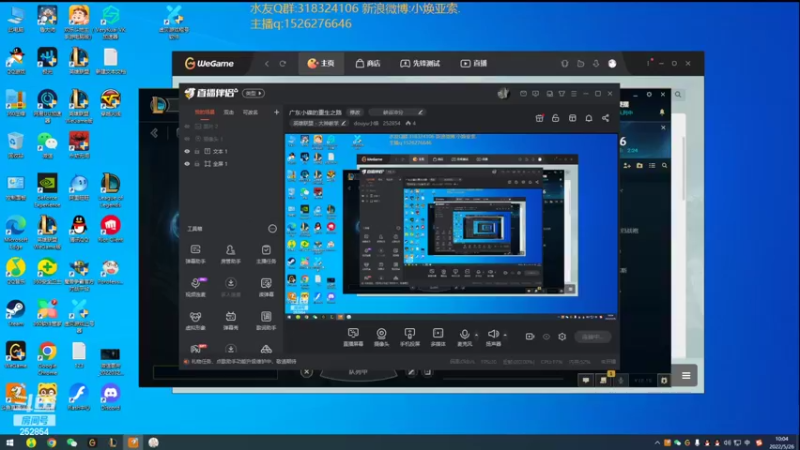Add a new scene with the plus button
Screen dimensions: 800x450
coord(276,112)
